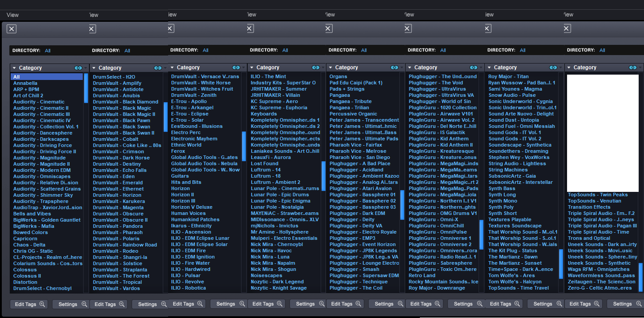This screenshot has height=318, width=644.
Task: Toggle the link icon above ILIO - The Mint
Action: [x=316, y=68]
